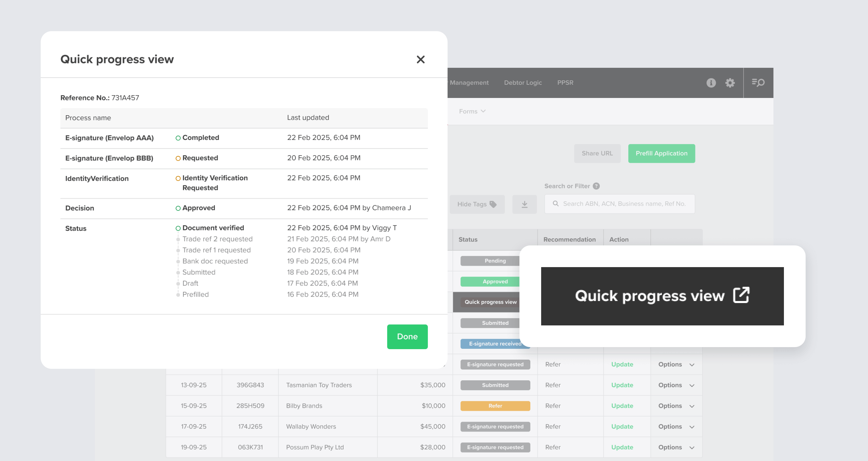
Task: Select the PPSR menu item
Action: click(565, 82)
